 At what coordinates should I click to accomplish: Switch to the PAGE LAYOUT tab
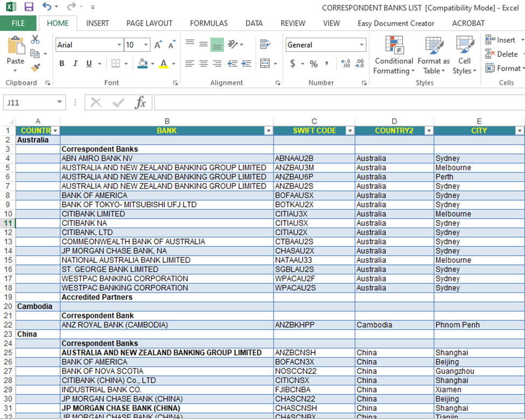(x=149, y=23)
